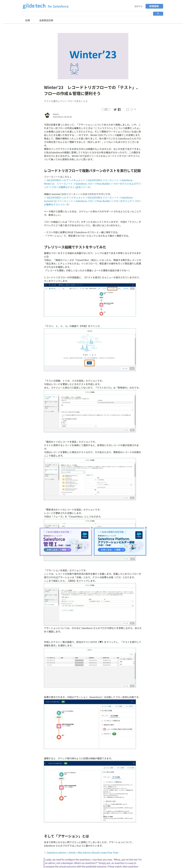
Task: Bookmark the article with the bookmark icon
Action: pos(128,110)
